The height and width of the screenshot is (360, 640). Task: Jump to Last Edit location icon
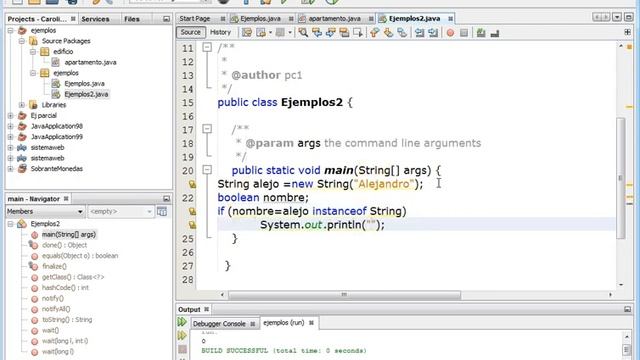click(x=247, y=33)
